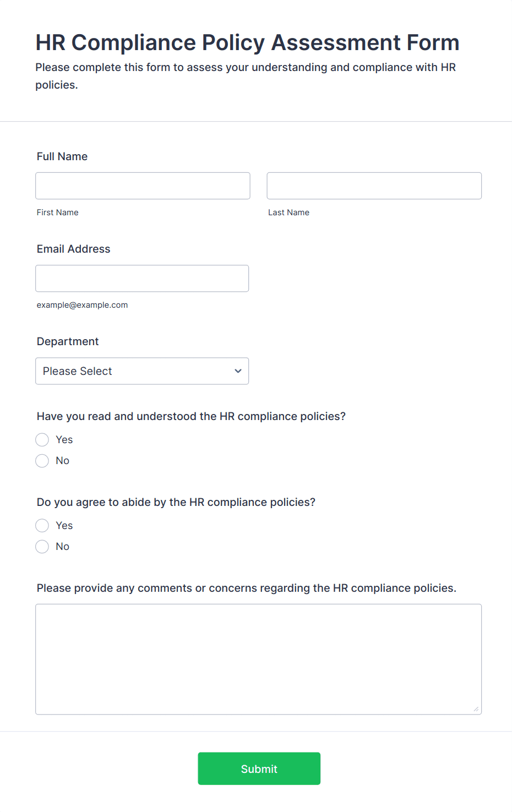Screen dimensions: 512x812
Task: Click the Last Name input field
Action: [x=374, y=186]
